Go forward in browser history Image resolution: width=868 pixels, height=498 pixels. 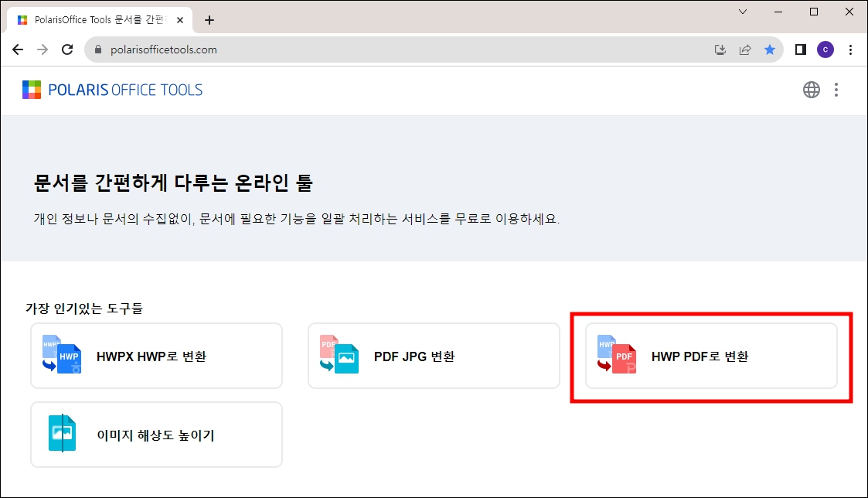click(x=43, y=49)
